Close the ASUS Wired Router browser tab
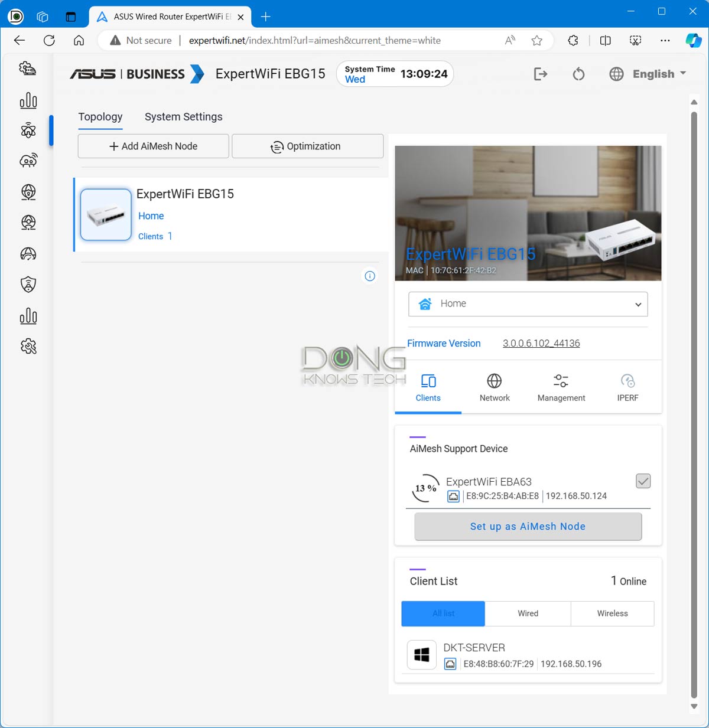709x728 pixels. (240, 17)
